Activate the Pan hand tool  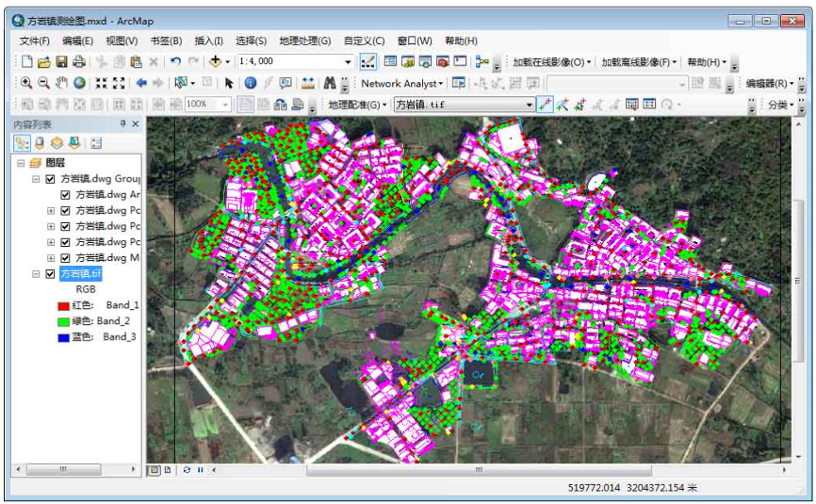click(61, 83)
